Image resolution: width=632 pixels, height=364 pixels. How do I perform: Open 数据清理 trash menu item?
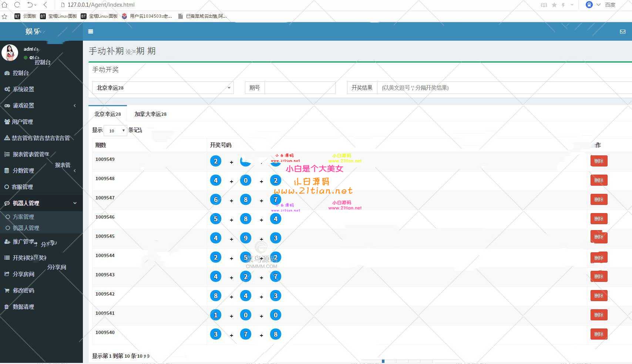coord(23,307)
